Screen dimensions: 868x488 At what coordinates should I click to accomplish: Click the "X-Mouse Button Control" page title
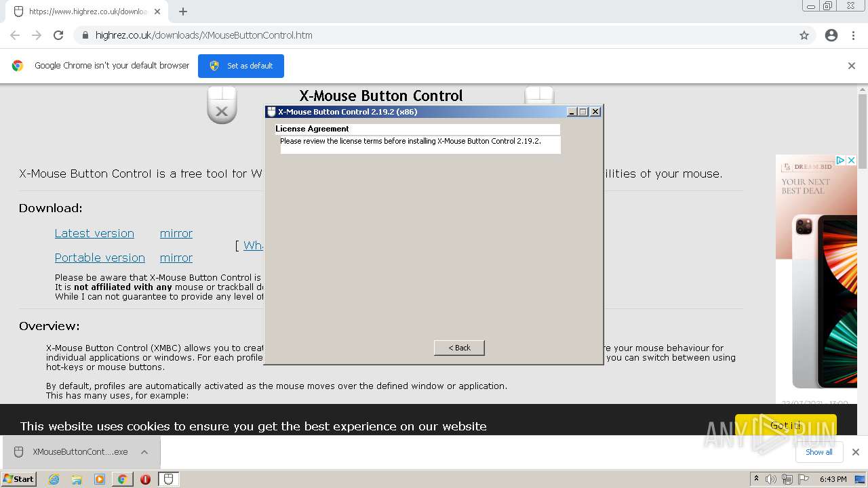[x=381, y=96]
